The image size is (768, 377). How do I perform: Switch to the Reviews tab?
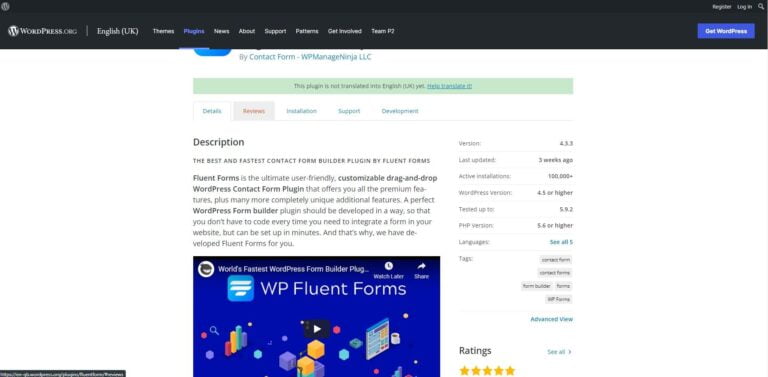(254, 111)
